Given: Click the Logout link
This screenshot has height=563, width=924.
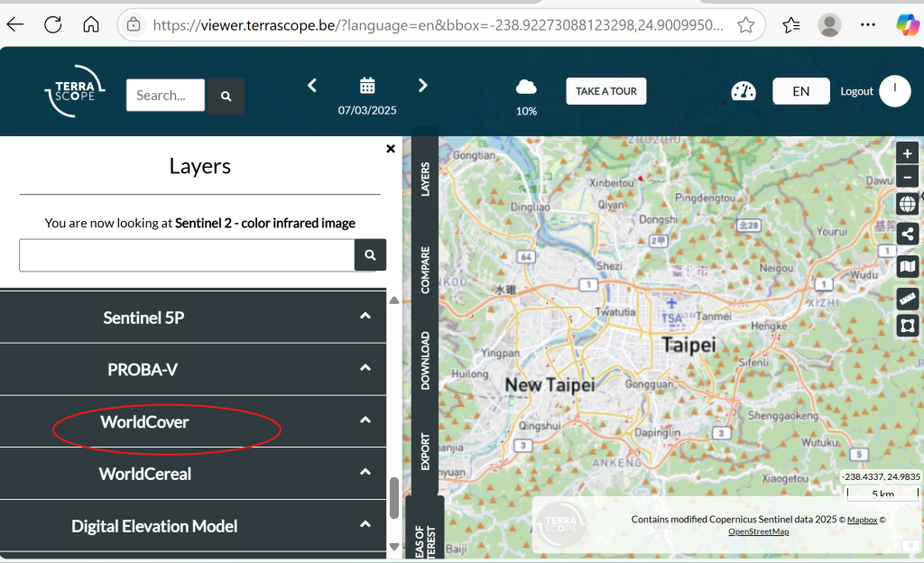Looking at the screenshot, I should coord(856,91).
